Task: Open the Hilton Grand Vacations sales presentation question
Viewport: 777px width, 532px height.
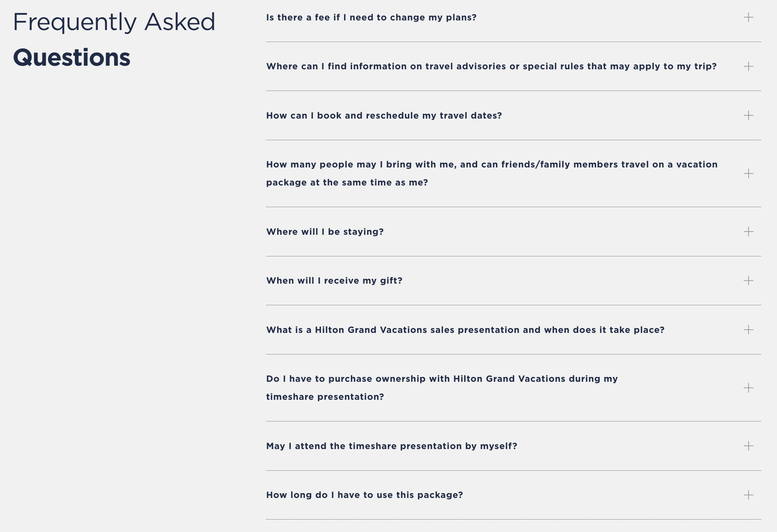Action: tap(465, 330)
